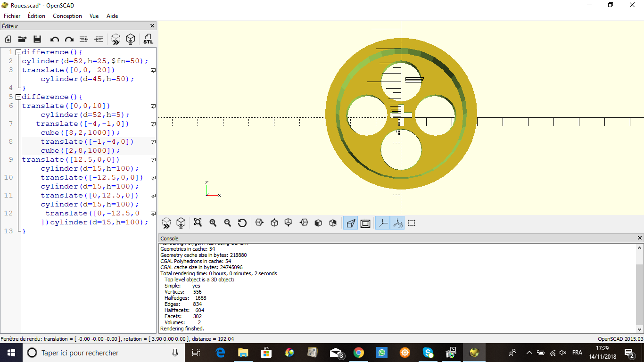Click the Export as STL icon
Screen dimensions: 644x362
pos(148,39)
